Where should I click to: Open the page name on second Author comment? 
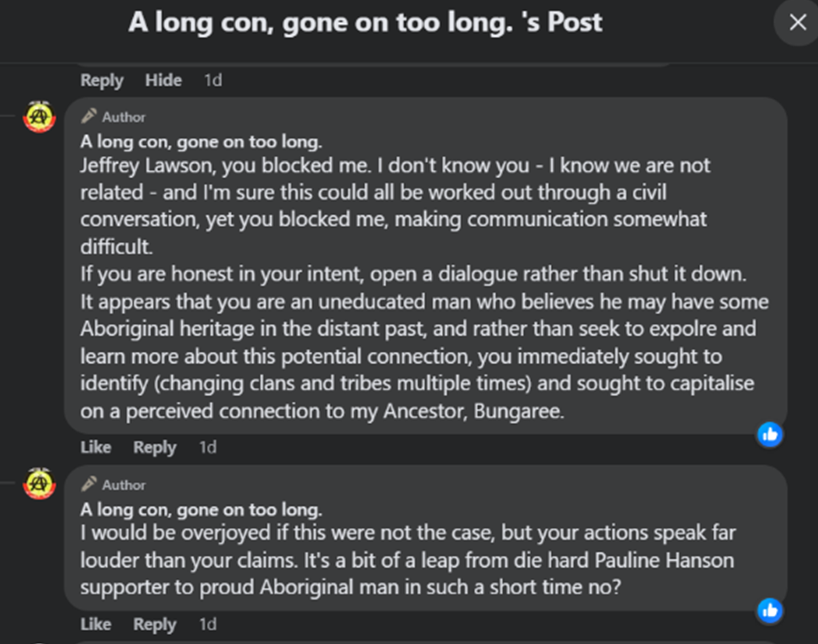201,509
